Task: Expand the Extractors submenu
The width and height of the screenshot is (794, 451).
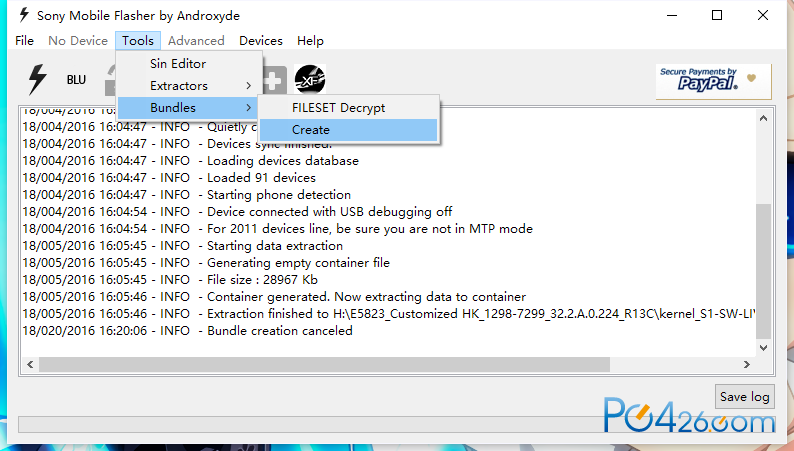Action: point(190,86)
